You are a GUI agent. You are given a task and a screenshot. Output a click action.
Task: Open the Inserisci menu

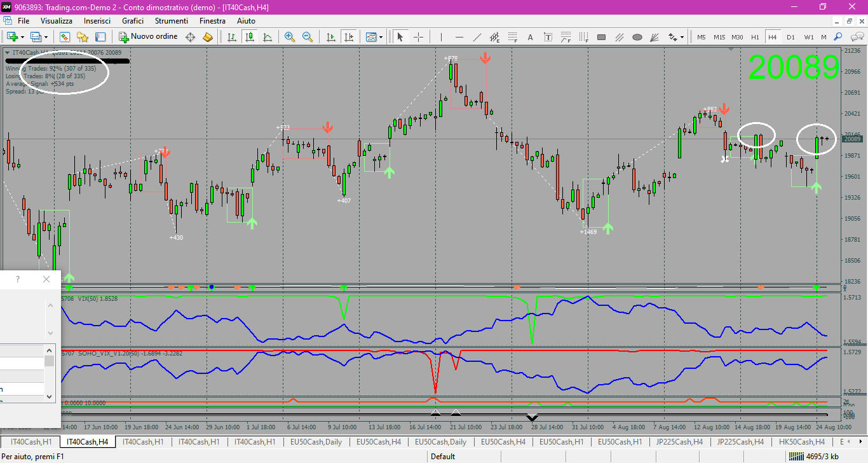97,21
